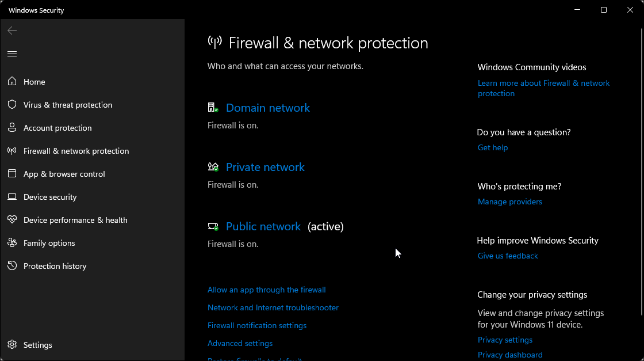Viewport: 644px width, 361px height.
Task: Open the Public network settings
Action: pos(263,227)
